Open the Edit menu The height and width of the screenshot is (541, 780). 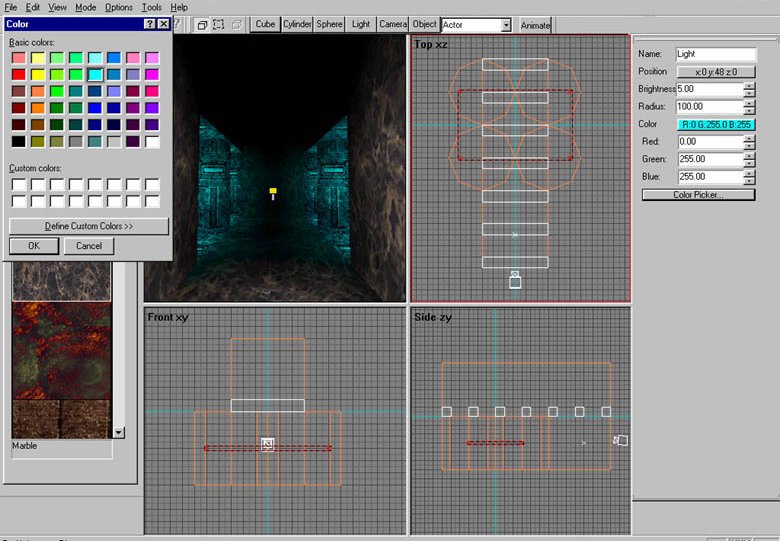click(x=33, y=7)
